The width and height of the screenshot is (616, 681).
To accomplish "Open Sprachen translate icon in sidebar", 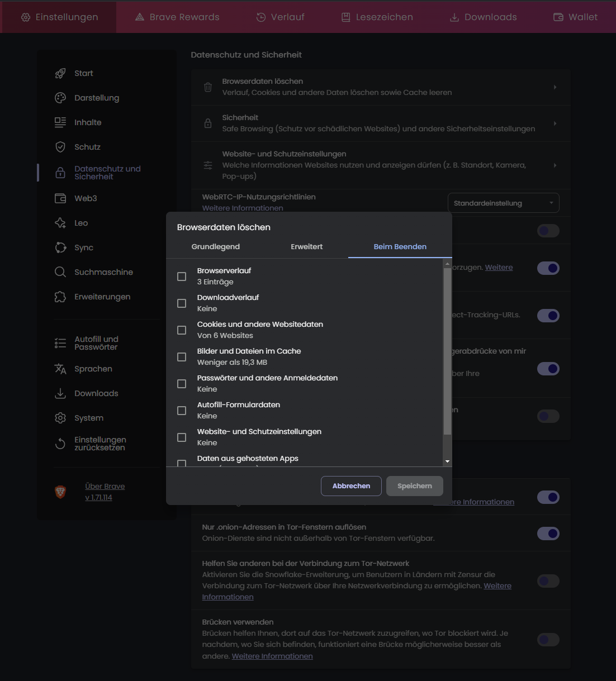I will 60,369.
